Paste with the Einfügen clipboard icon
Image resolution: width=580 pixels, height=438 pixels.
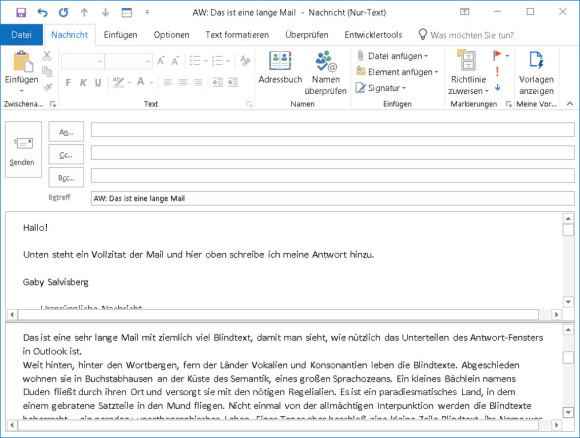coord(22,61)
